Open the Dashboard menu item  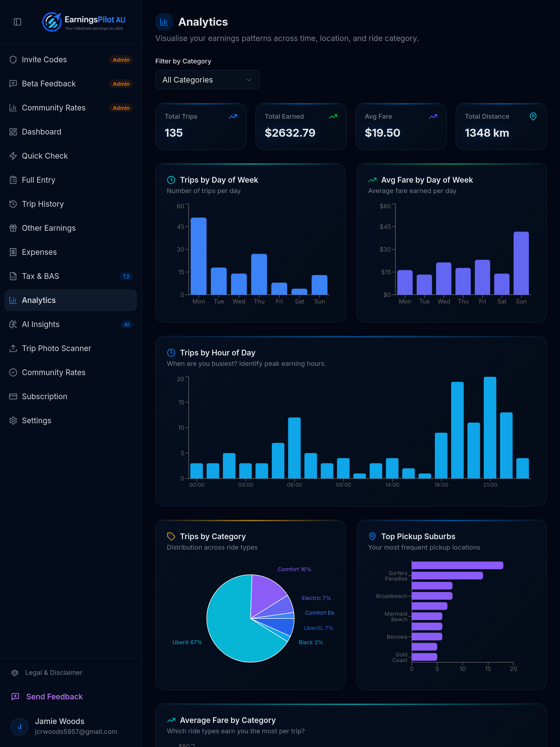point(71,132)
